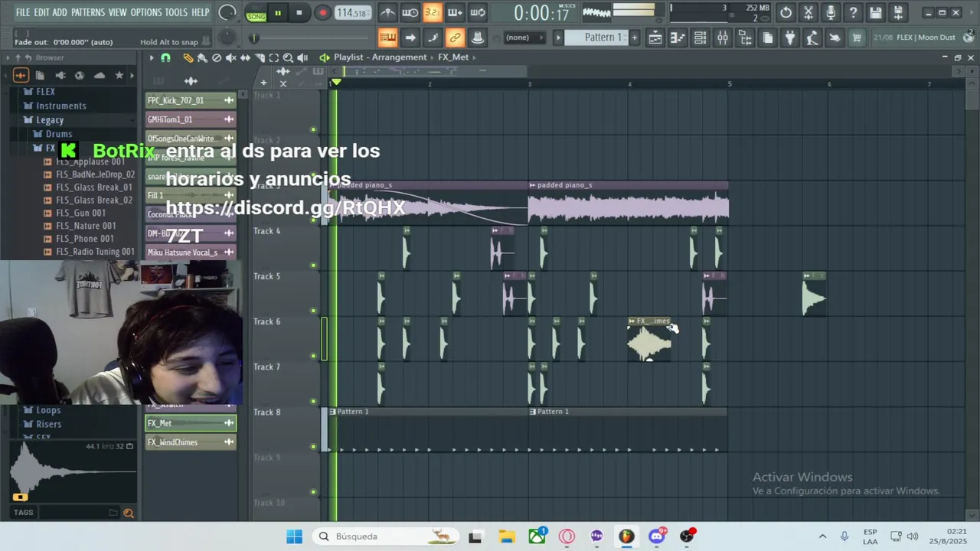
Task: Click the Undo history icon
Action: pos(786,12)
